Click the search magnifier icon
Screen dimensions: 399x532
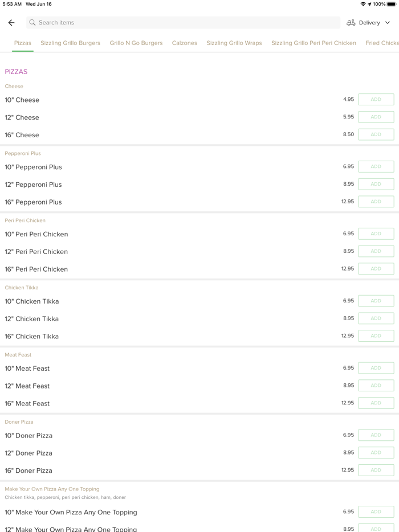32,23
